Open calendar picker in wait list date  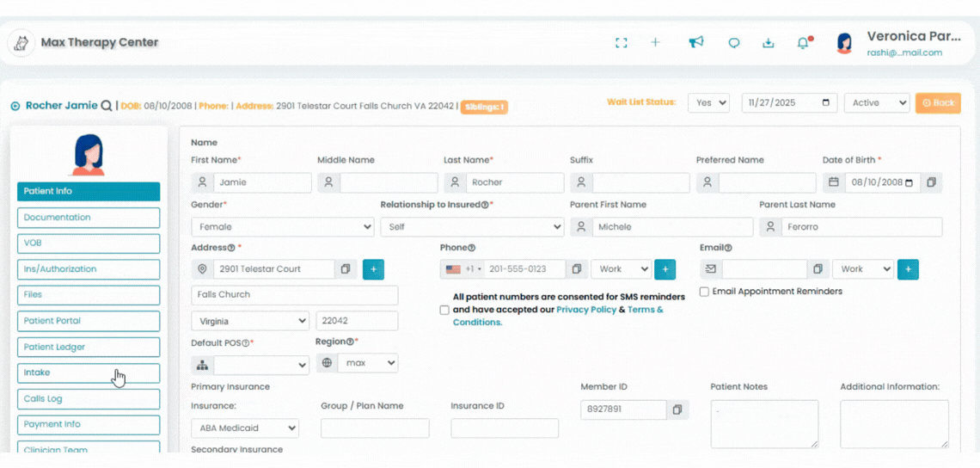826,102
